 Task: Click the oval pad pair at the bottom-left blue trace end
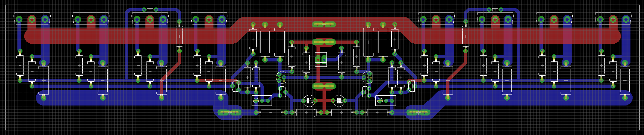229,113
